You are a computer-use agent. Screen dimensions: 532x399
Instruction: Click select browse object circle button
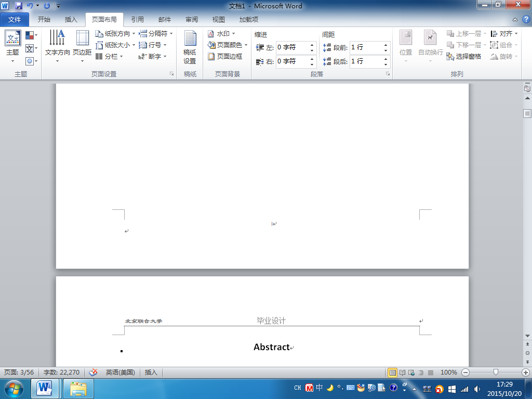[527, 353]
